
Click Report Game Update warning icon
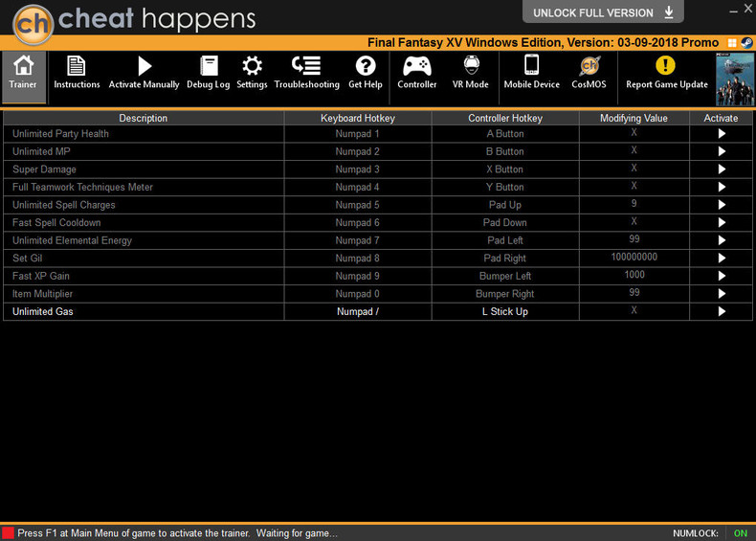point(665,65)
